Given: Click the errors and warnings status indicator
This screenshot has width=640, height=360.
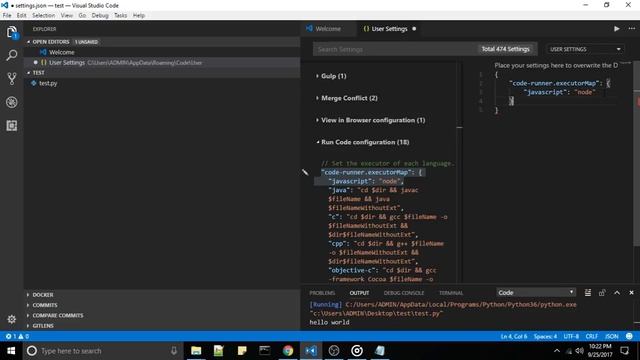Looking at the screenshot, I should tap(17, 336).
